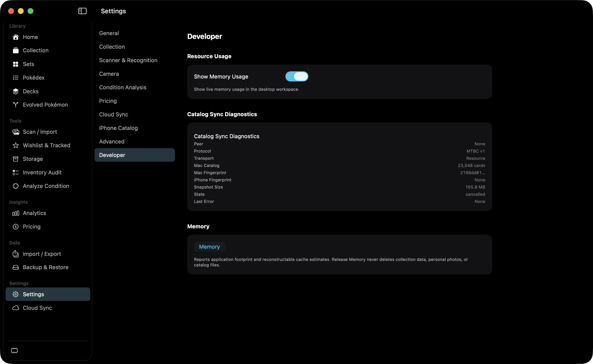Click the Home house icon in sidebar
The image size is (593, 364).
tap(16, 37)
